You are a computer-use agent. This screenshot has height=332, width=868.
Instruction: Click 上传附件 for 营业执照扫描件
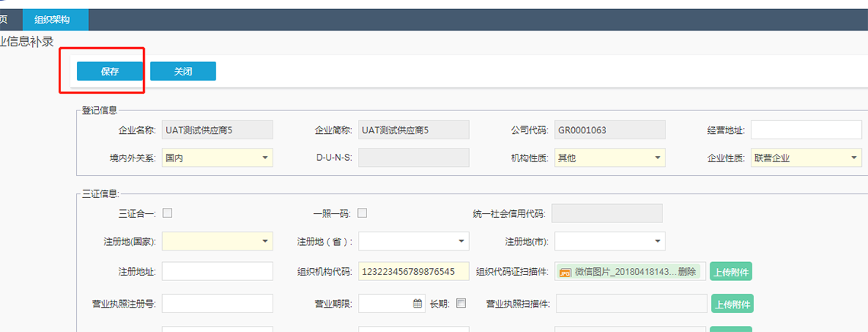point(731,304)
